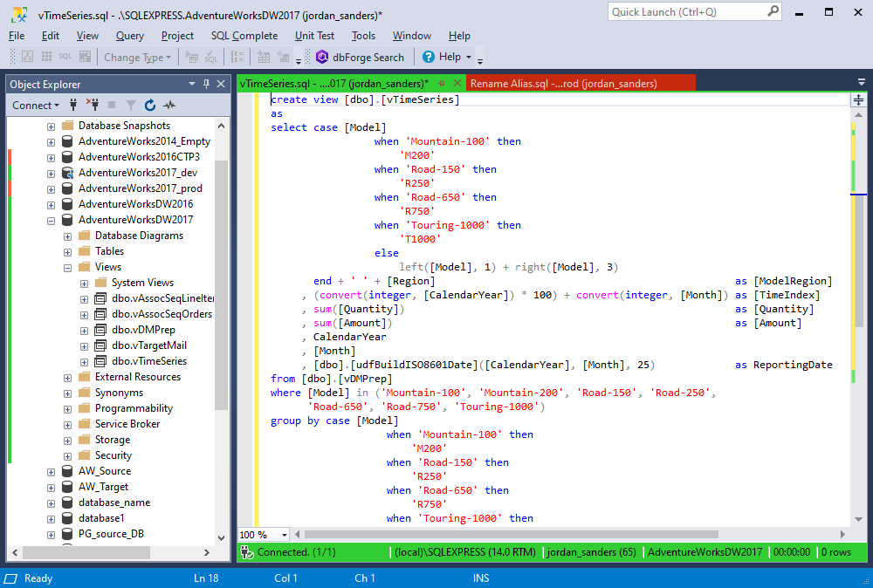Open the Connect dropdown in Object Explorer
This screenshot has width=873, height=588.
tap(36, 106)
